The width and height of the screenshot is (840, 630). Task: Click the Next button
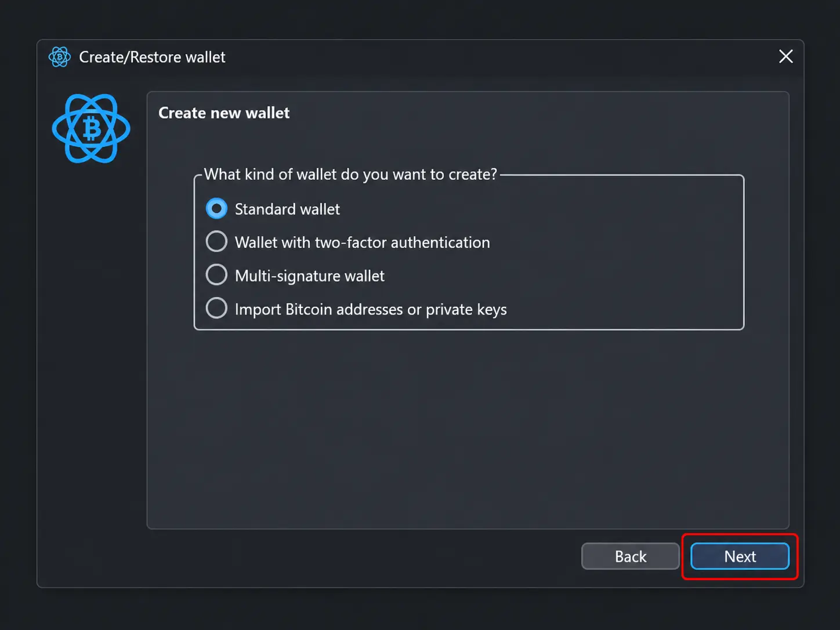tap(740, 556)
